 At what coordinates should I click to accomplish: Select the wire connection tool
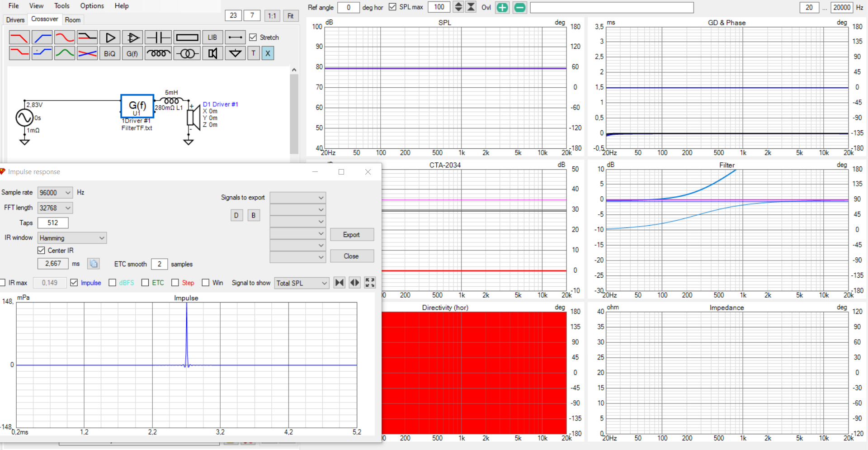(x=235, y=37)
